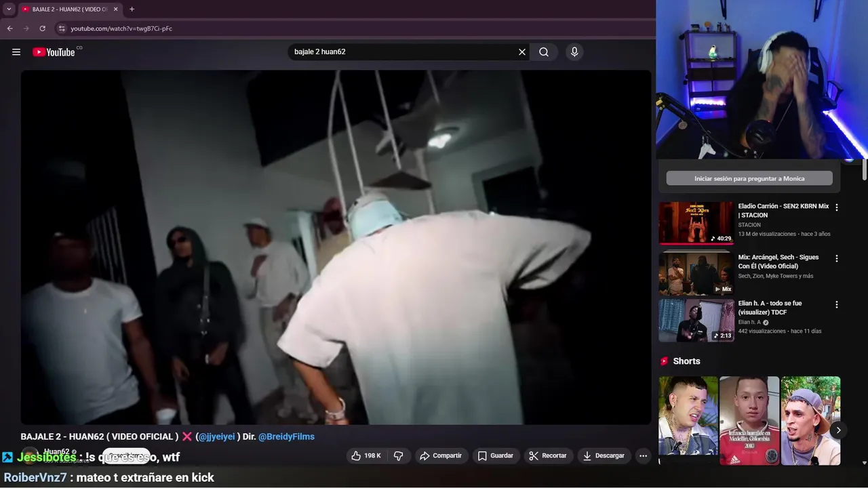The image size is (868, 488).
Task: Click title 'Elian h. A - todo se fue'
Action: coord(770,308)
